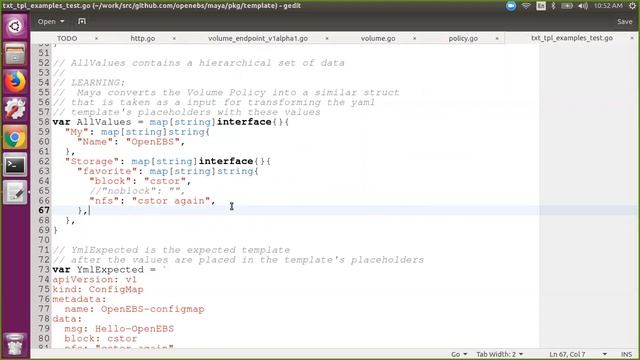
Task: Click name: OpenEBS-configmap line
Action: (x=134, y=309)
